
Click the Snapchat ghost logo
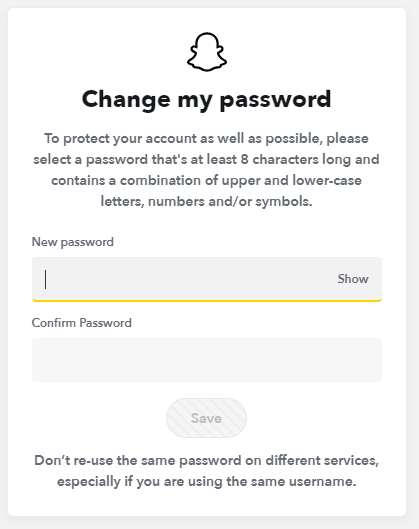(x=207, y=52)
